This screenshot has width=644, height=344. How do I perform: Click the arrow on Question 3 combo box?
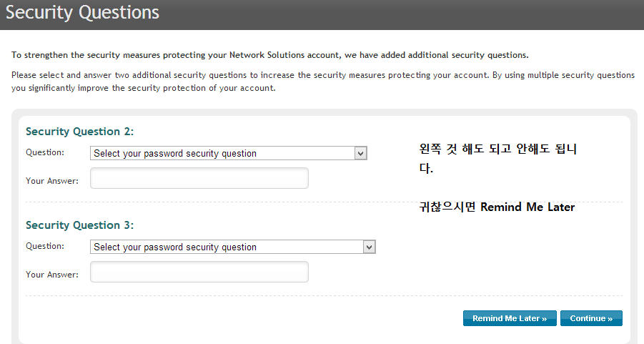(x=370, y=247)
